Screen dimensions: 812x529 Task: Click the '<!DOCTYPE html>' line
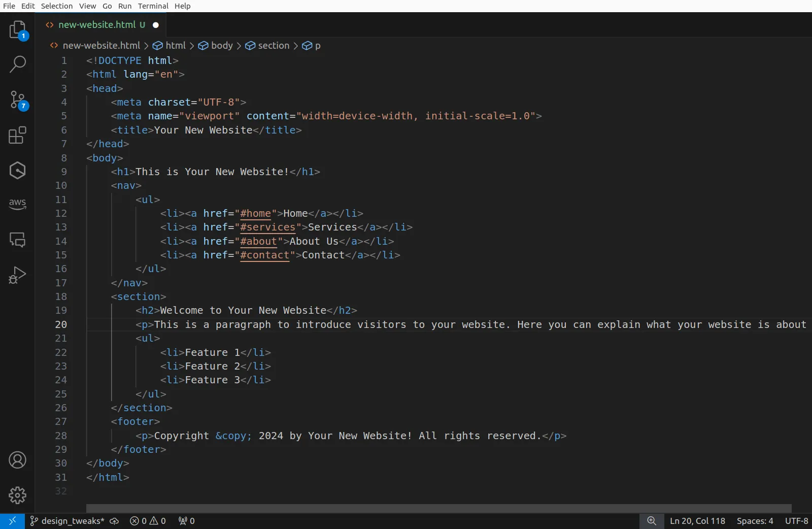132,60
